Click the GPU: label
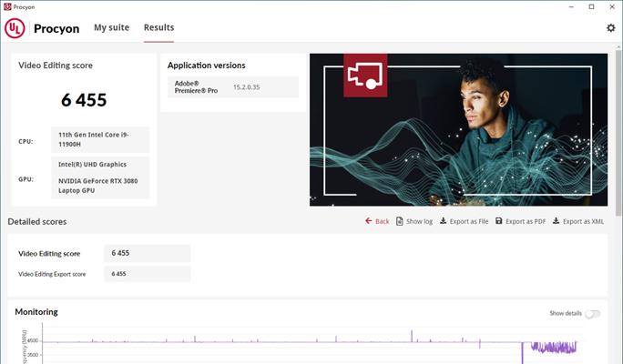Viewport: 623px width, 364px height. 26,179
